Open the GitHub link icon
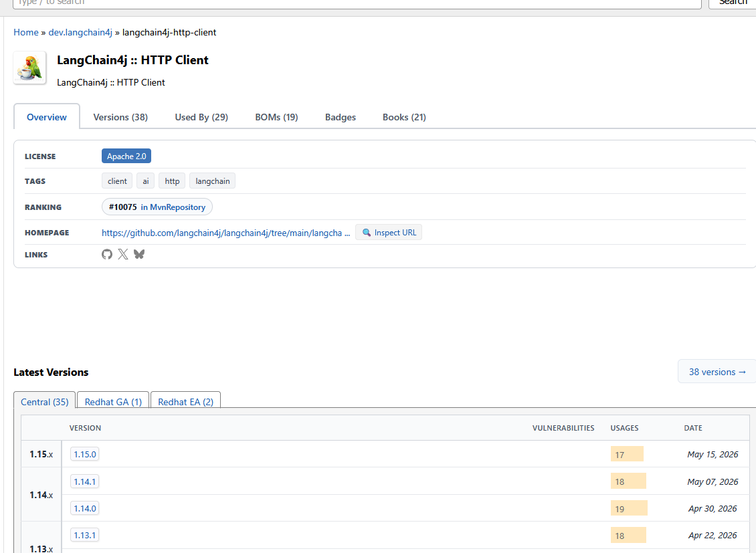 (107, 254)
